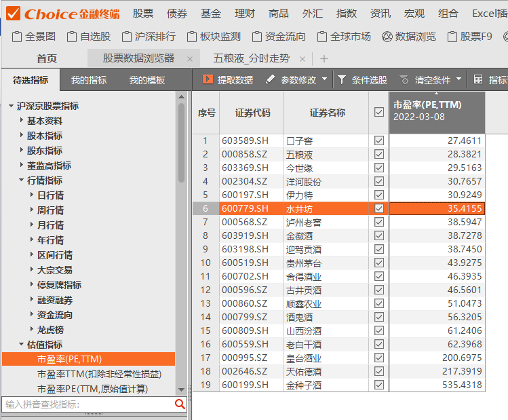
Task: Open 条件选股 filter icon
Action: [x=343, y=80]
